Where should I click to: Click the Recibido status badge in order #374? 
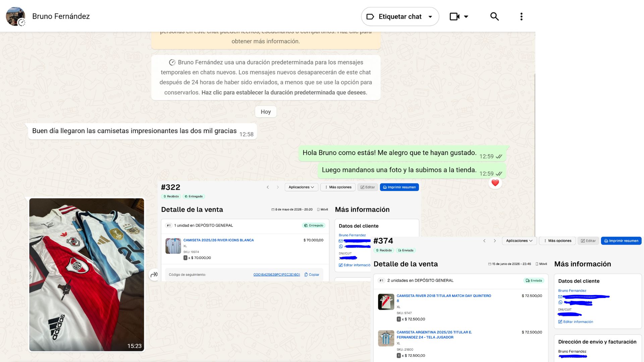(x=384, y=250)
